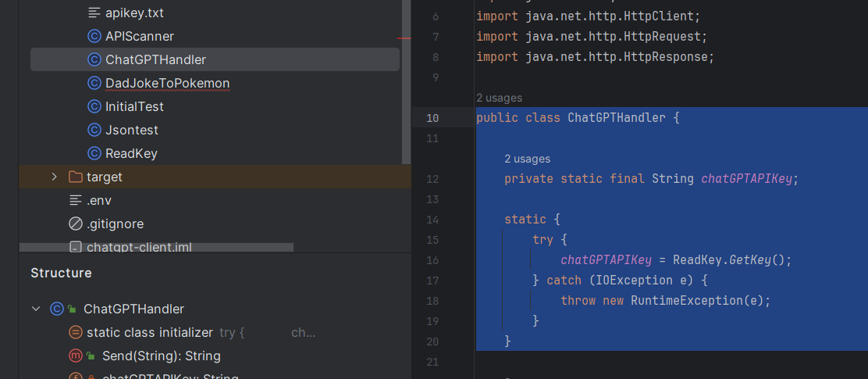
Task: Open the ReadKey class file
Action: pyautogui.click(x=132, y=153)
